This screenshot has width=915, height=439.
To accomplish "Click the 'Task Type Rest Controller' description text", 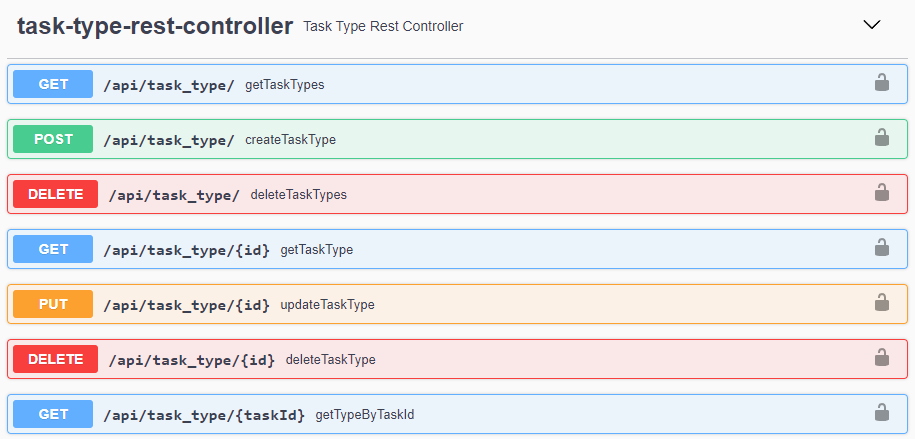I will click(383, 26).
